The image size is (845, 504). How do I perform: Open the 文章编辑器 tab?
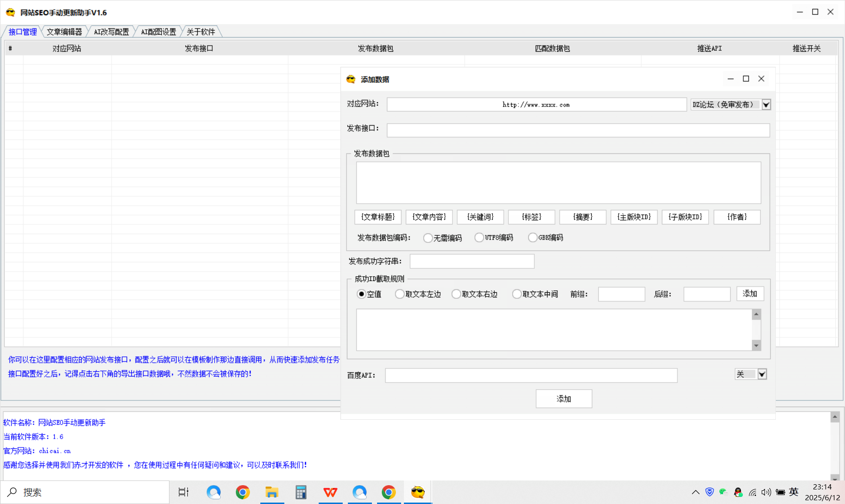point(64,32)
